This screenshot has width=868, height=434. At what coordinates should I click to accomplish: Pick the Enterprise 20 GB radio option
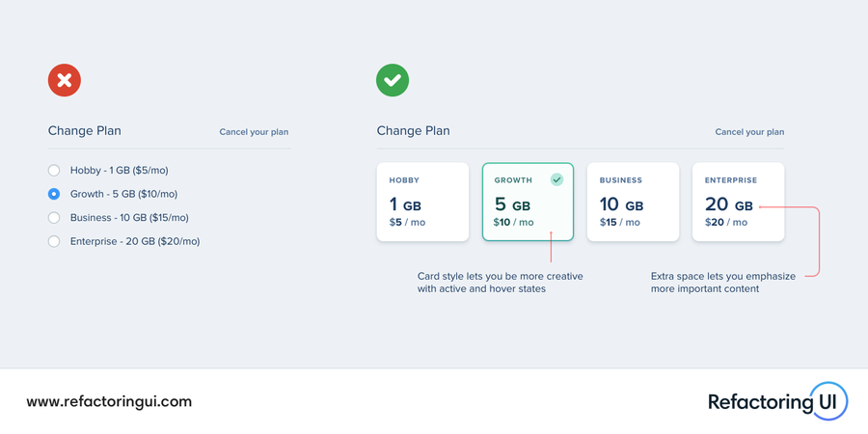[x=54, y=241]
